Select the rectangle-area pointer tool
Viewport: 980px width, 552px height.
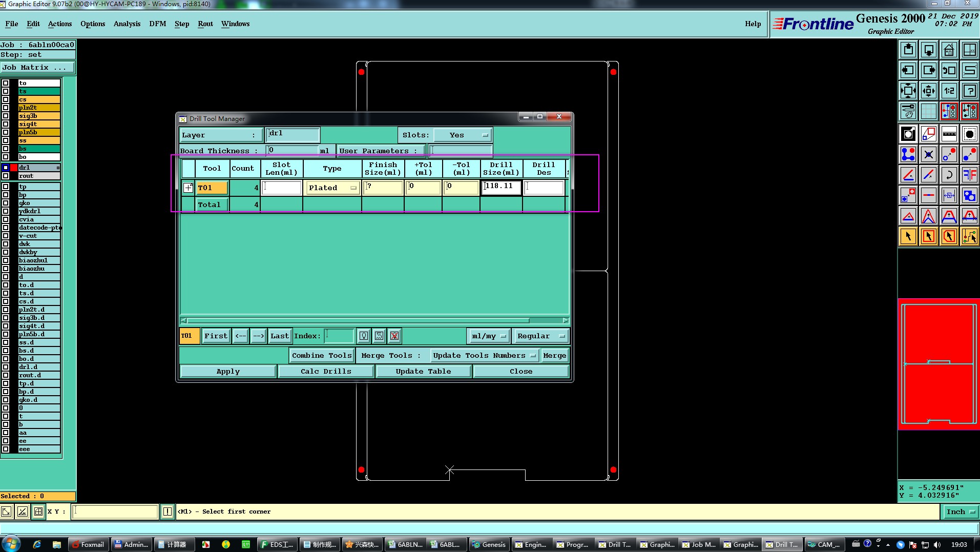(x=929, y=236)
